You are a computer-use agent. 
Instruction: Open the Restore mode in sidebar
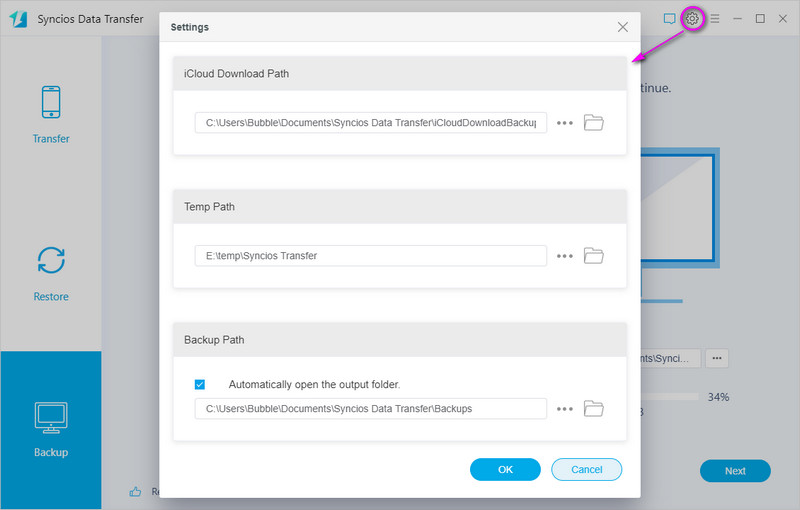(51, 274)
